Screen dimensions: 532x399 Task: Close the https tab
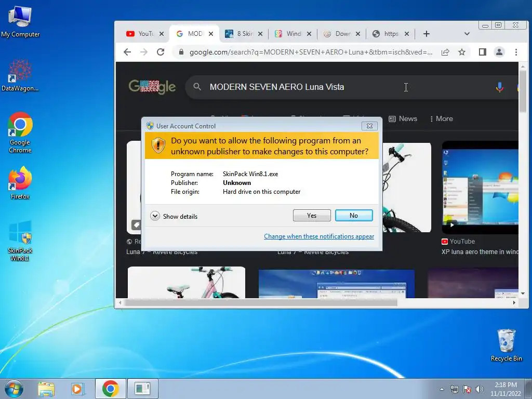tap(407, 34)
